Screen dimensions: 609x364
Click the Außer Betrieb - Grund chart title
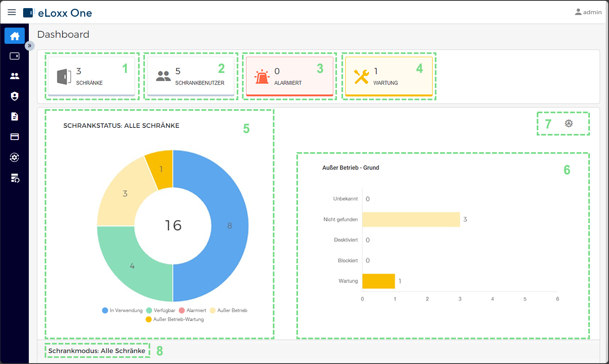pyautogui.click(x=351, y=168)
